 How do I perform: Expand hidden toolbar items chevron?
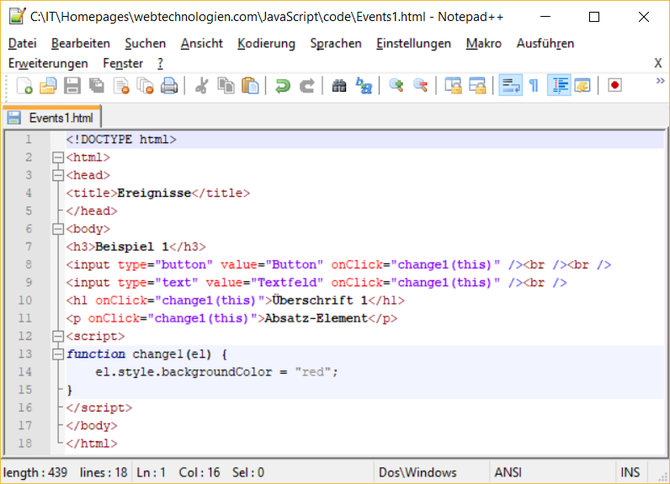(x=661, y=81)
